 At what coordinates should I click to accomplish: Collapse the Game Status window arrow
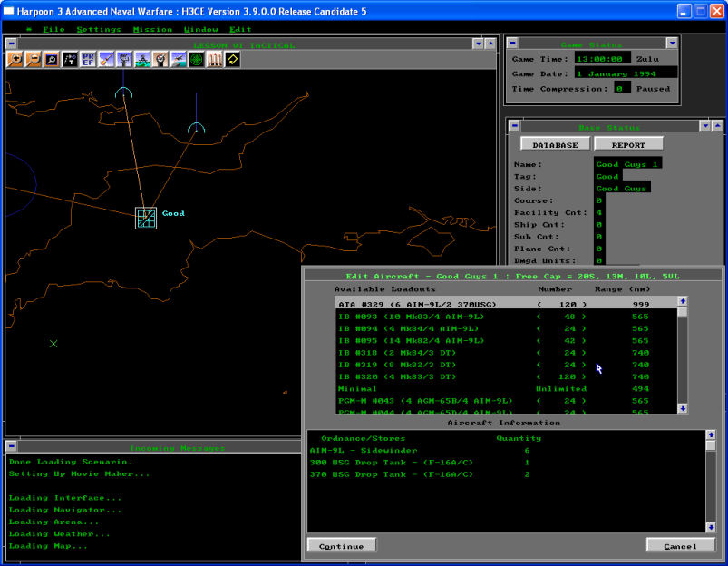pos(672,44)
